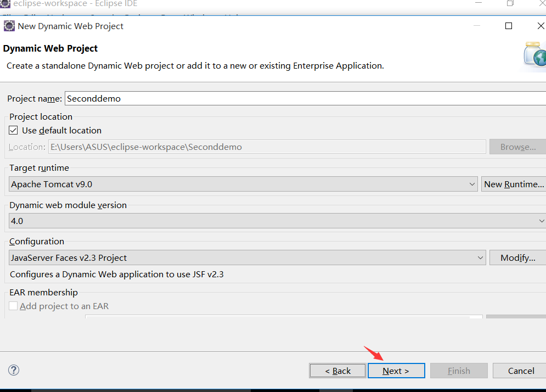Open the Target runtime dropdown
Image resolution: width=546 pixels, height=392 pixels.
[243, 184]
